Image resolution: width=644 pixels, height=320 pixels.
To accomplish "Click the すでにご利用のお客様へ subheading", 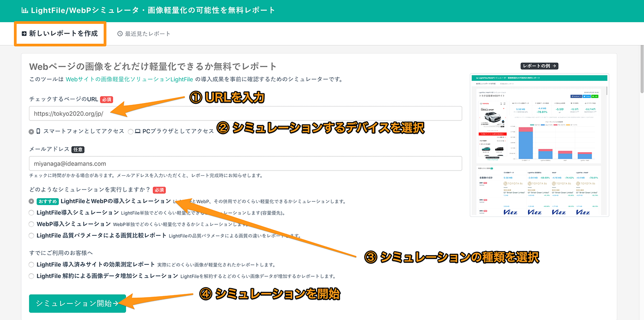I will (x=61, y=253).
